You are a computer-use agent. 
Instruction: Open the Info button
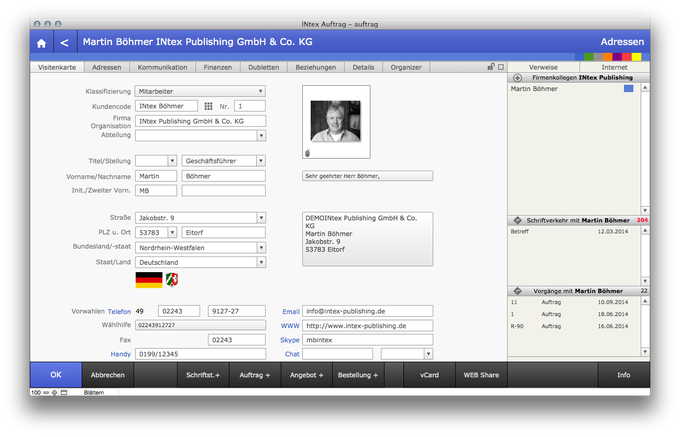click(624, 375)
